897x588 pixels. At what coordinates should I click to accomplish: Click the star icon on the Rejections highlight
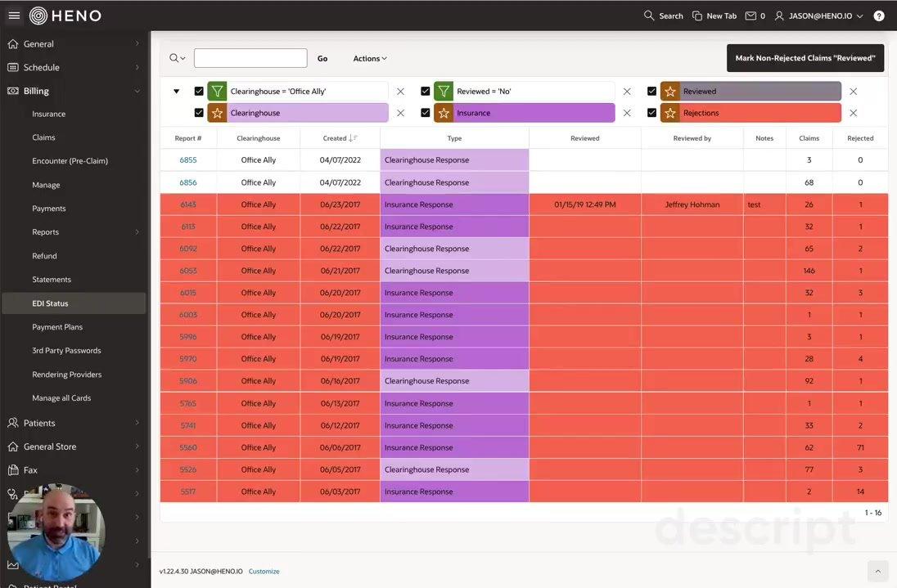click(671, 113)
